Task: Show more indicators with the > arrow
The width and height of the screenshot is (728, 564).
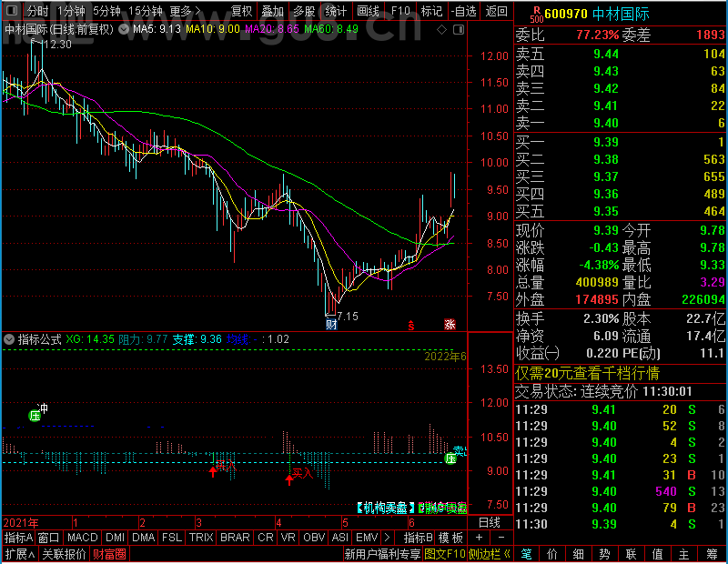Action: [388, 538]
